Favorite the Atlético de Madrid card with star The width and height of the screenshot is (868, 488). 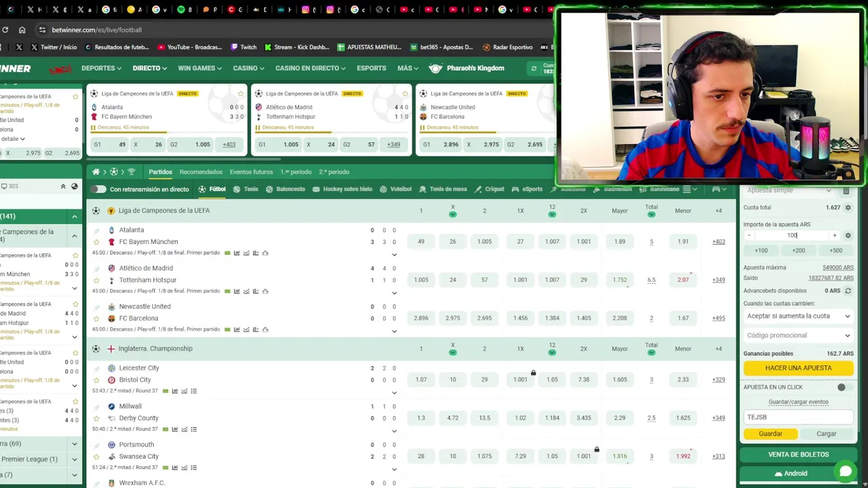[x=406, y=94]
